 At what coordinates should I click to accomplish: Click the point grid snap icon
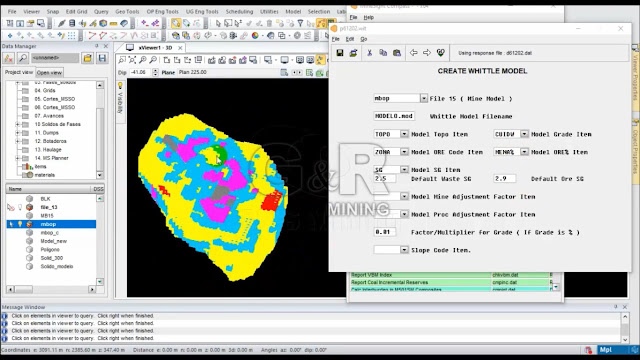point(71,36)
